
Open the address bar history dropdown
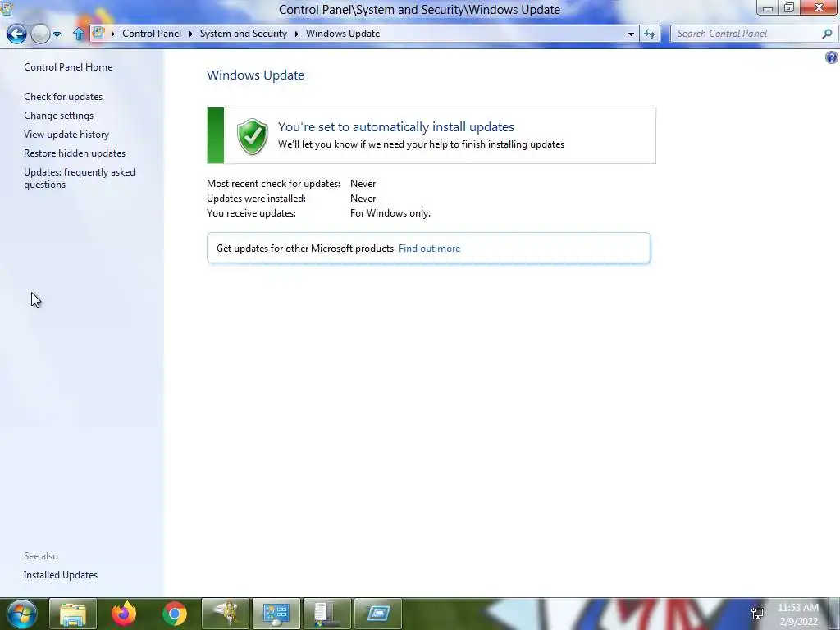[x=631, y=34]
